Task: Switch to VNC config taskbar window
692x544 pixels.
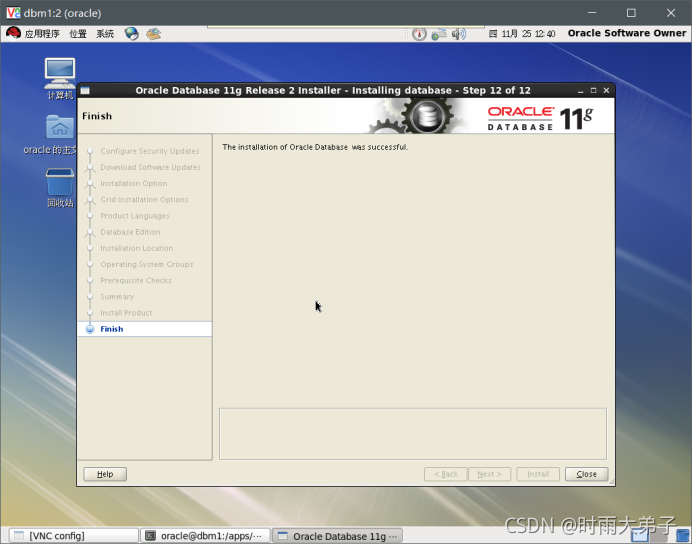Action: [x=73, y=536]
